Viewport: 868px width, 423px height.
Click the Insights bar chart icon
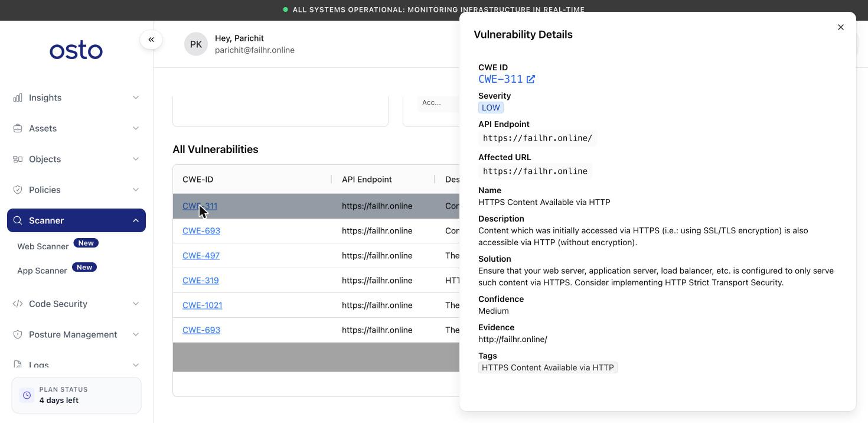pos(18,97)
